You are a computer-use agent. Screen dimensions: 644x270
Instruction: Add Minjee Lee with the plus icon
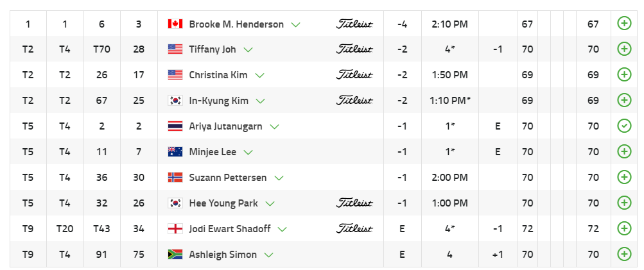[x=623, y=151]
